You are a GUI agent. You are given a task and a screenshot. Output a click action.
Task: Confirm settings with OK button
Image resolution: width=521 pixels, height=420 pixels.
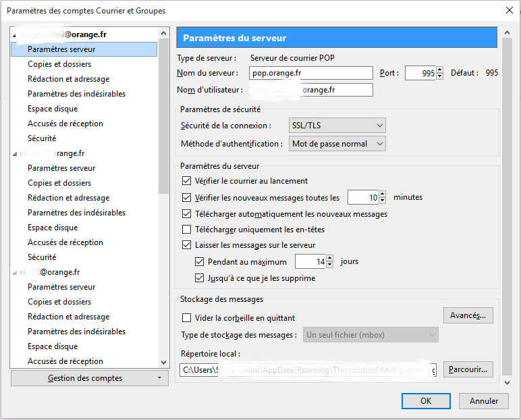pyautogui.click(x=425, y=401)
